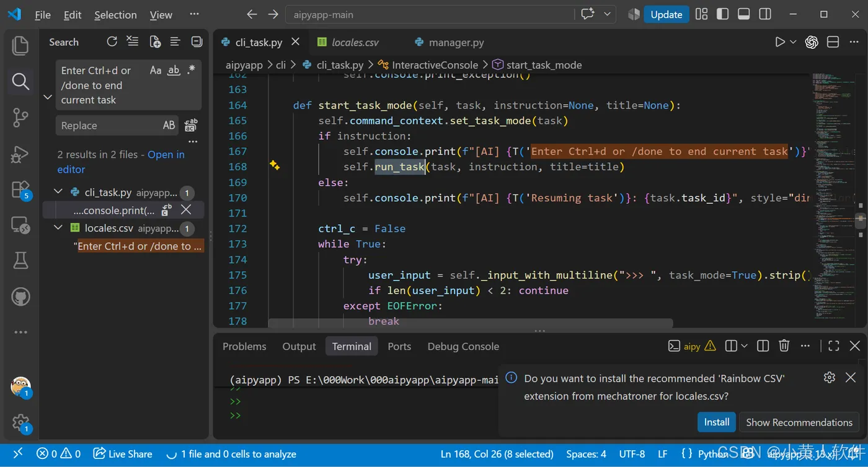Open Run dropdown arrow beside play button
Image resolution: width=868 pixels, height=467 pixels.
point(793,42)
